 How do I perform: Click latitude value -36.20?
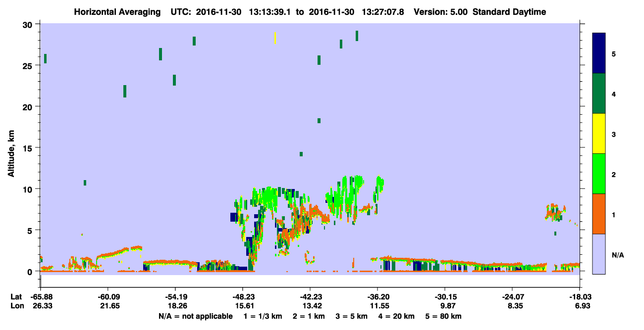pyautogui.click(x=377, y=297)
